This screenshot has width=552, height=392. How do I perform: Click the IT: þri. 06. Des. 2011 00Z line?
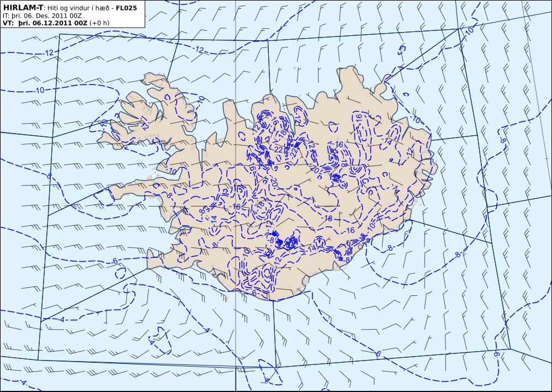tap(42, 15)
